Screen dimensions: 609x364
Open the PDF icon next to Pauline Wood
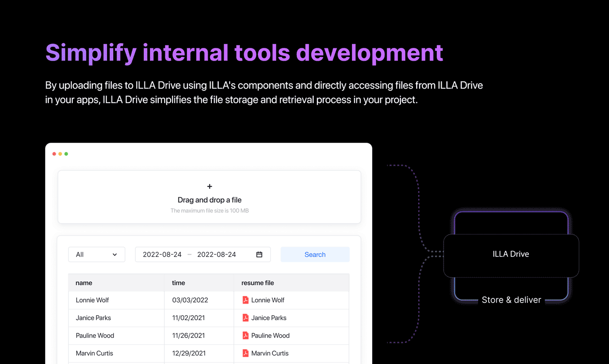[x=246, y=335]
